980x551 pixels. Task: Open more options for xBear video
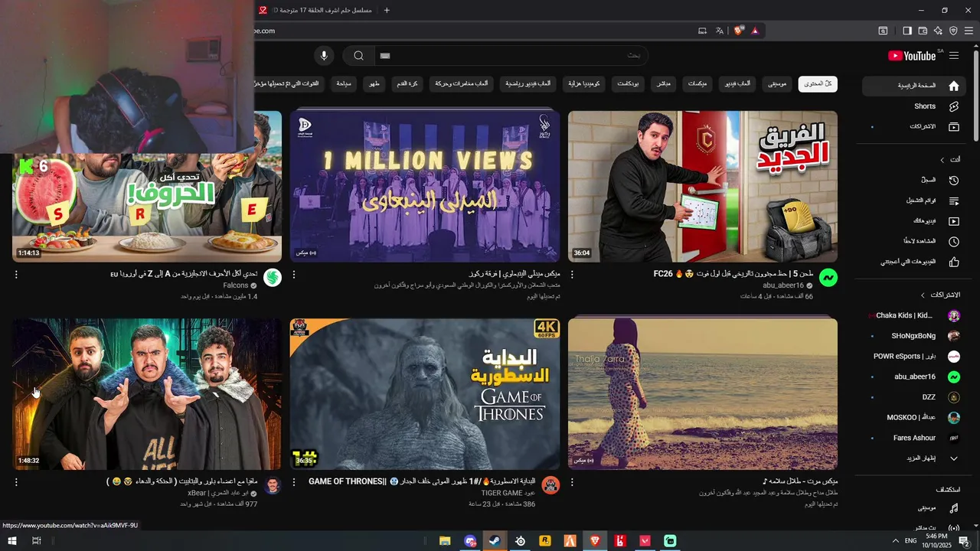[16, 482]
